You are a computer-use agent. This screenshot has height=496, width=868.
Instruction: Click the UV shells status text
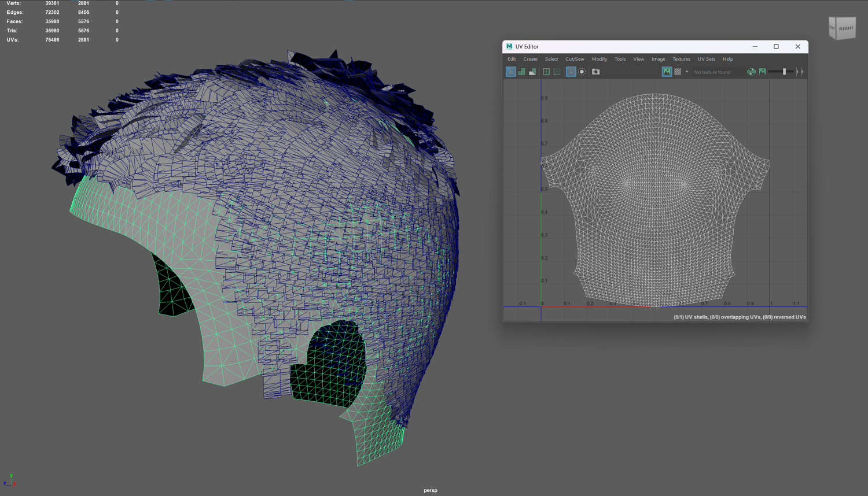click(x=740, y=317)
